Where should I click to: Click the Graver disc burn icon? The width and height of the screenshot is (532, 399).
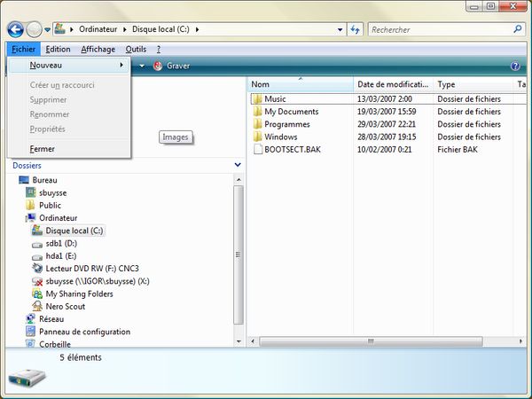(158, 66)
